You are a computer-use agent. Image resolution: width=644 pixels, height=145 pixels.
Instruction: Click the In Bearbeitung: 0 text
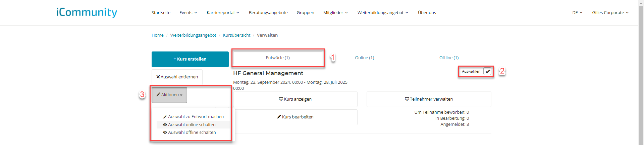pos(452,118)
